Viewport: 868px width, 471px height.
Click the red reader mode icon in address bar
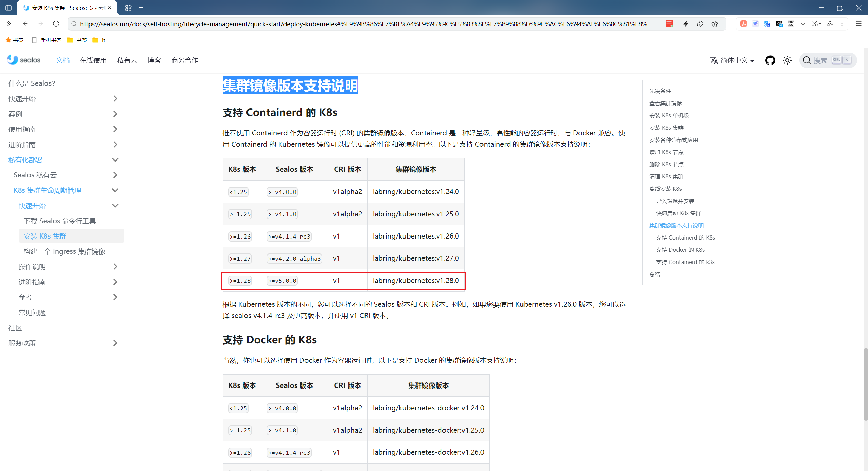click(669, 24)
